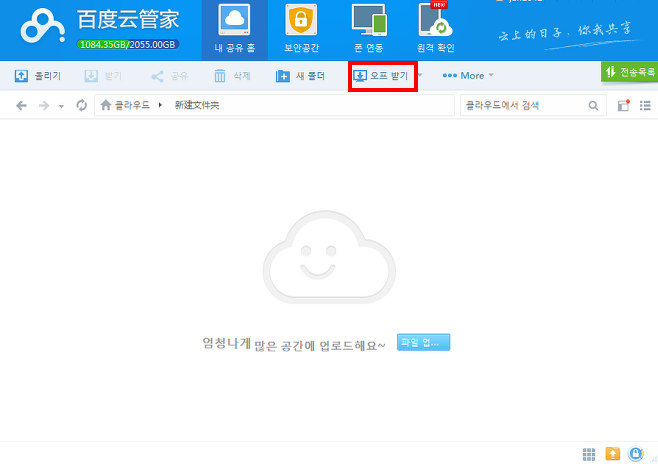Click the 삭제 delete button
This screenshot has height=464, width=658.
pyautogui.click(x=232, y=76)
